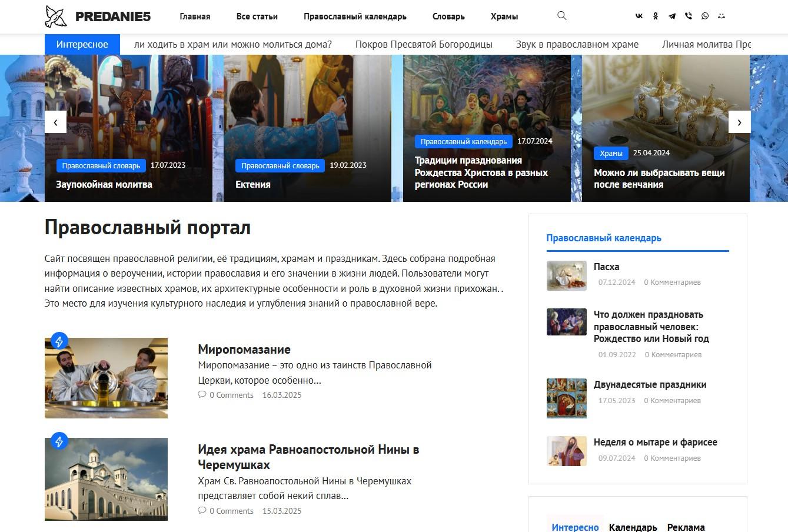The image size is (788, 532).
Task: Click lightning badge on Нины temple thumbnail
Action: click(x=59, y=441)
